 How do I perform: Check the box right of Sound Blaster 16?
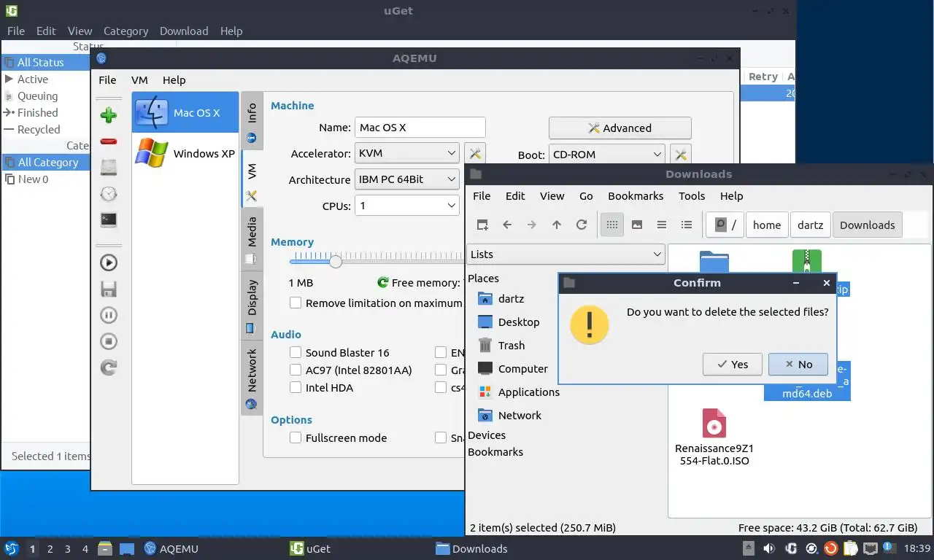click(x=441, y=352)
